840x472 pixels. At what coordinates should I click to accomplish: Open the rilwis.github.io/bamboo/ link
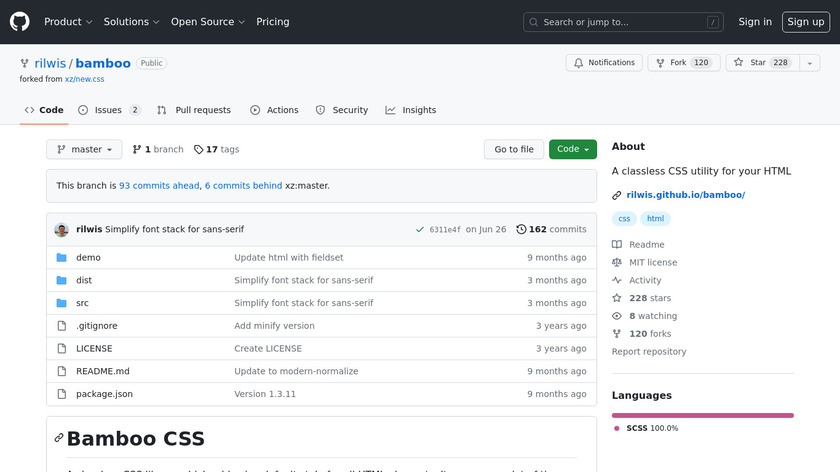click(685, 195)
